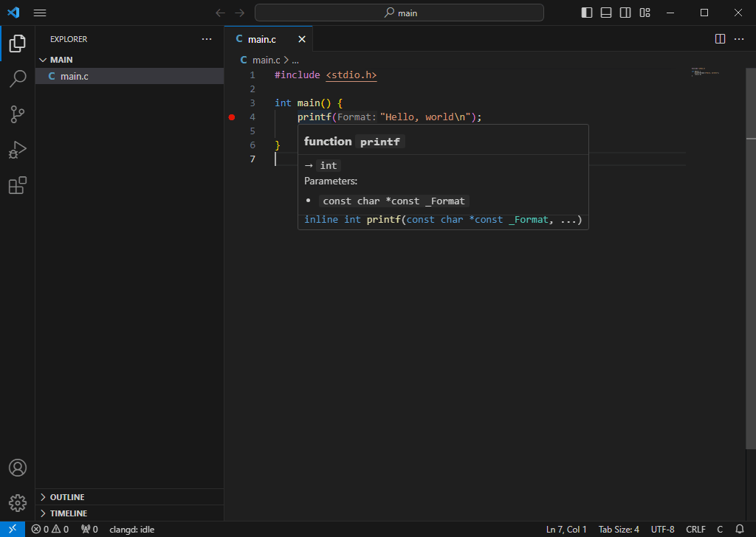
Task: Toggle the secondary side bar layout icon
Action: (x=625, y=13)
